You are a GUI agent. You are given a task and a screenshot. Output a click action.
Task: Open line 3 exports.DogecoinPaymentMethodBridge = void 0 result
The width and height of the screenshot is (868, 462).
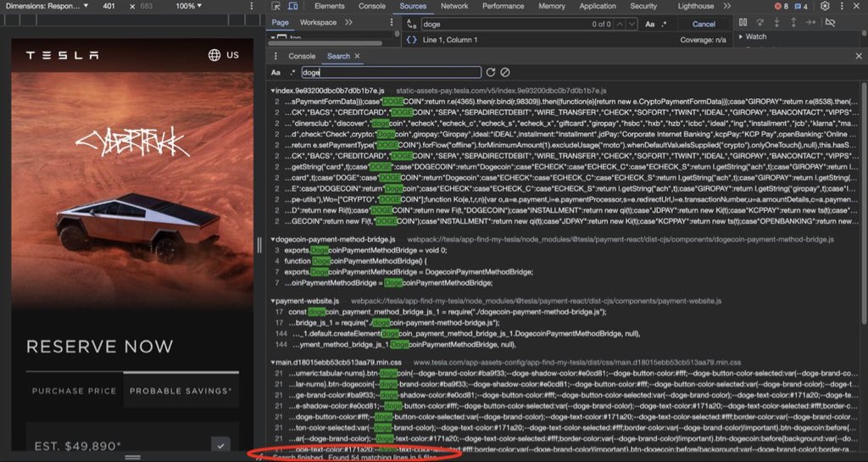point(364,250)
